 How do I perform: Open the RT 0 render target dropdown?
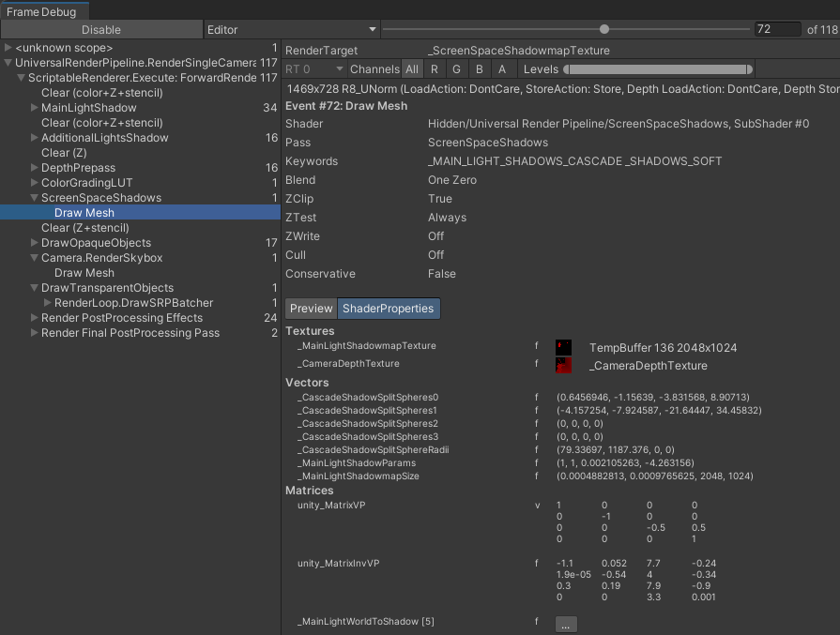(314, 69)
